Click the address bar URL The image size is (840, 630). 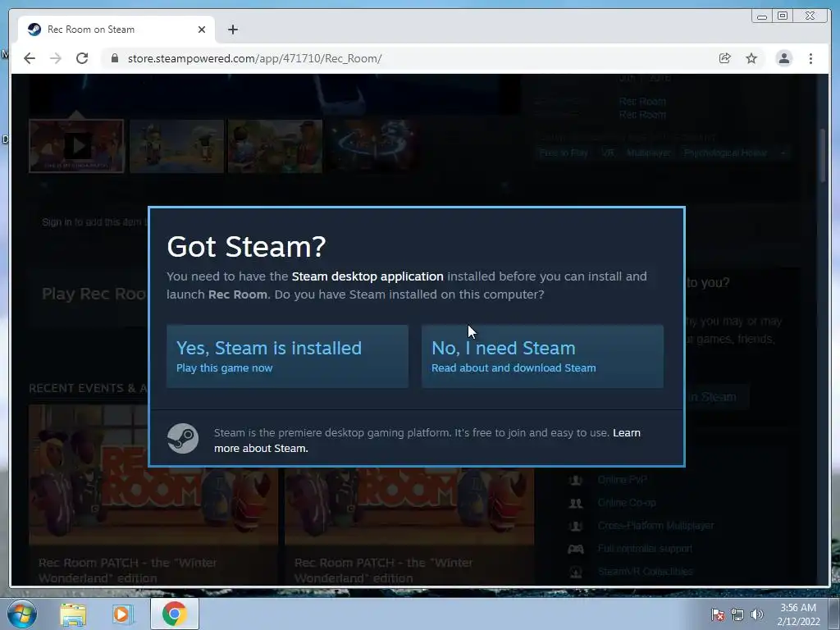tap(254, 58)
